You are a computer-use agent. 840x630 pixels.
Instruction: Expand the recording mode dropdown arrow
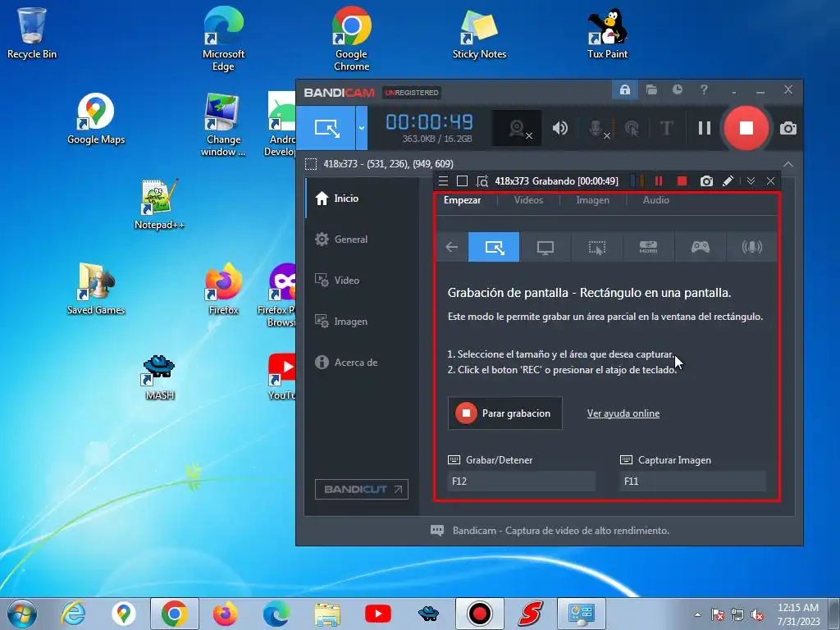tap(362, 128)
